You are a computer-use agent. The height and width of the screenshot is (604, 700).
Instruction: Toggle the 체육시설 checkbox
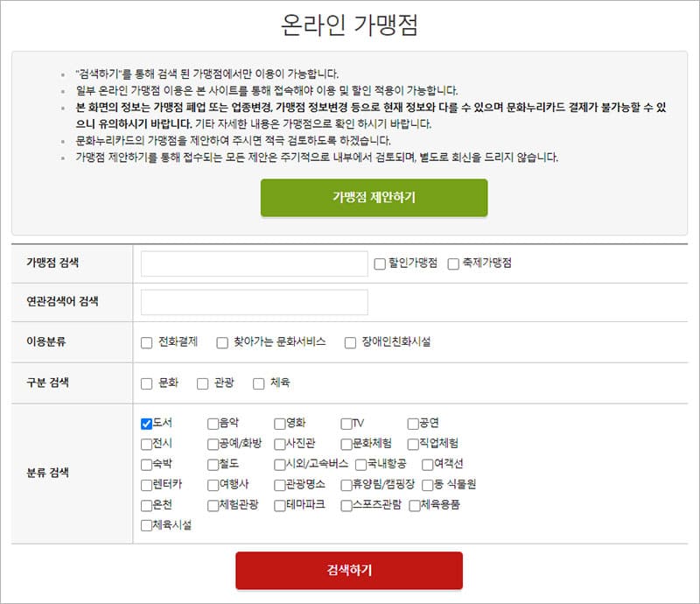146,525
